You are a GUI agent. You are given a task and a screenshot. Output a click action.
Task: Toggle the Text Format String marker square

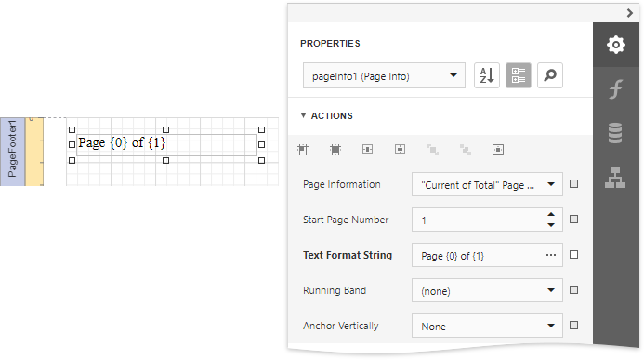tap(573, 255)
